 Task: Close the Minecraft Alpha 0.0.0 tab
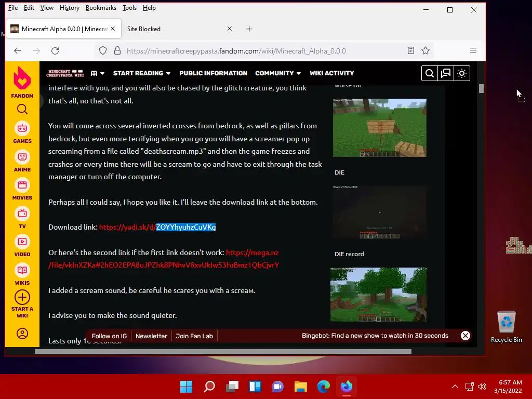tap(113, 29)
